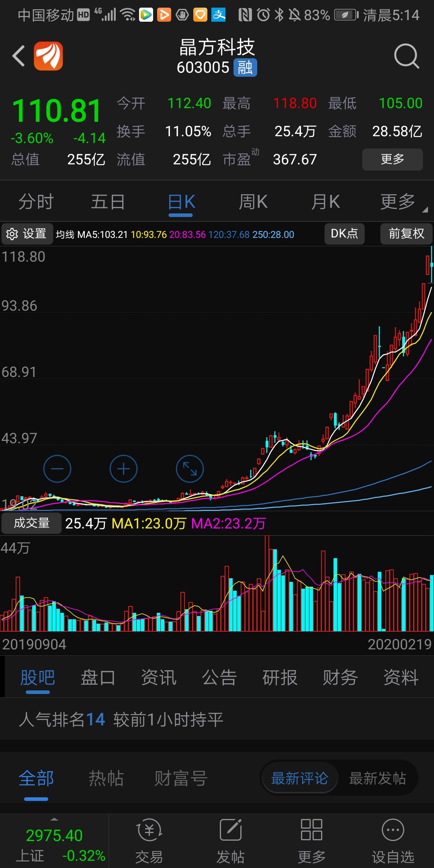
Task: Select the 热帖 posts filter
Action: (x=106, y=778)
